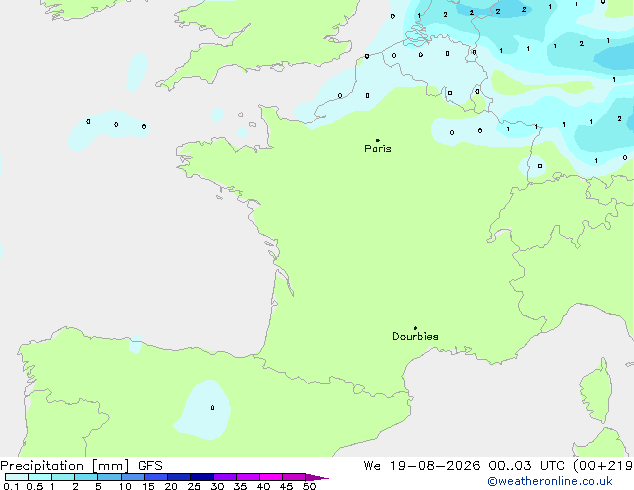The image size is (634, 490).
Task: Select the 40 mm magenta legend swatch
Action: coord(271,477)
